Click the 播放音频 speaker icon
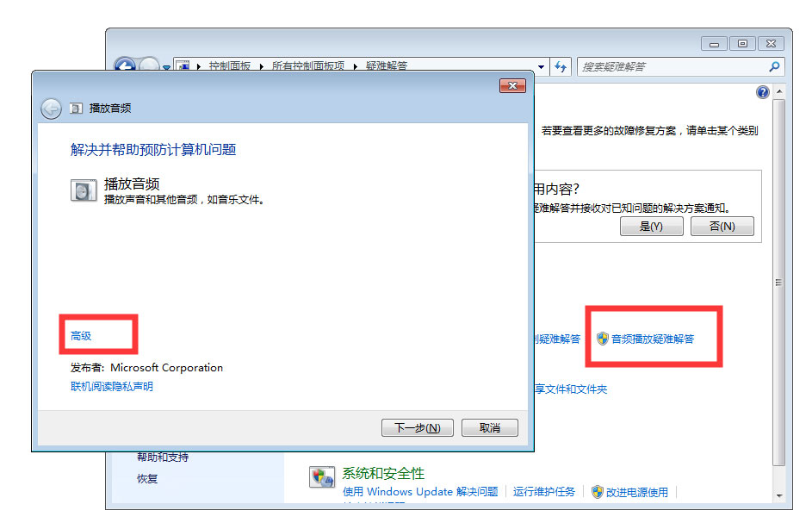Viewport: 812px width, 529px height. click(84, 190)
